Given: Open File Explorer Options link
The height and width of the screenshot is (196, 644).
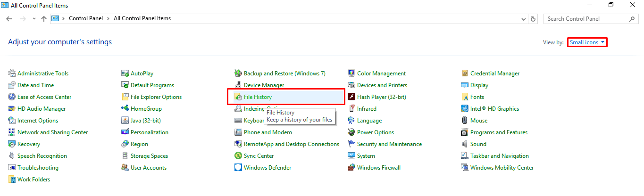Looking at the screenshot, I should tap(156, 97).
